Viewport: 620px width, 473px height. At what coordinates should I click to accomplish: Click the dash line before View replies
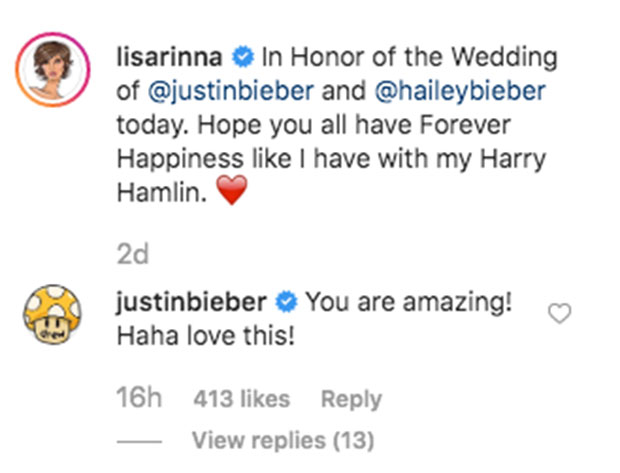coord(141,441)
